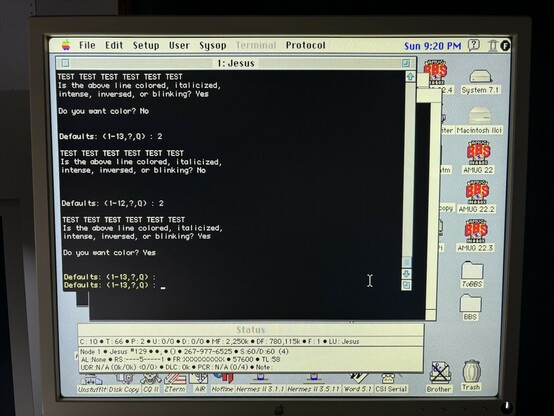Screen dimensions: 554x416
Task: Open the File menu
Action: coord(87,45)
